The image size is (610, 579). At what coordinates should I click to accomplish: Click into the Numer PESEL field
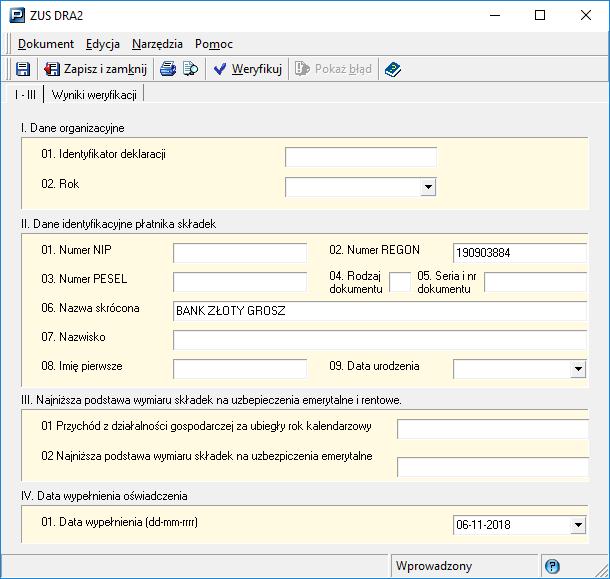(x=240, y=282)
